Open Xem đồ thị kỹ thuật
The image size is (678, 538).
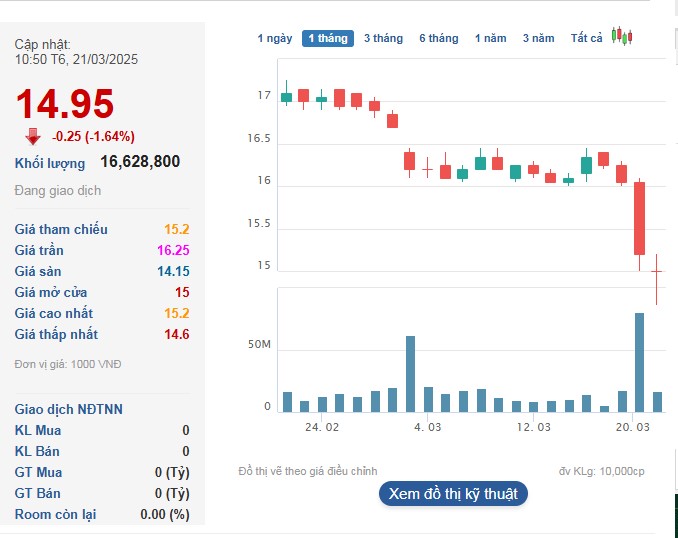452,493
